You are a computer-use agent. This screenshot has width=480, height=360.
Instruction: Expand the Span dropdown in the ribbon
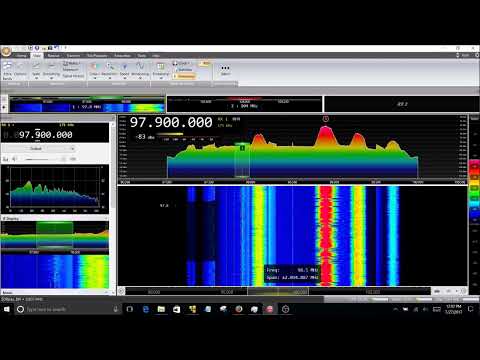point(36,70)
